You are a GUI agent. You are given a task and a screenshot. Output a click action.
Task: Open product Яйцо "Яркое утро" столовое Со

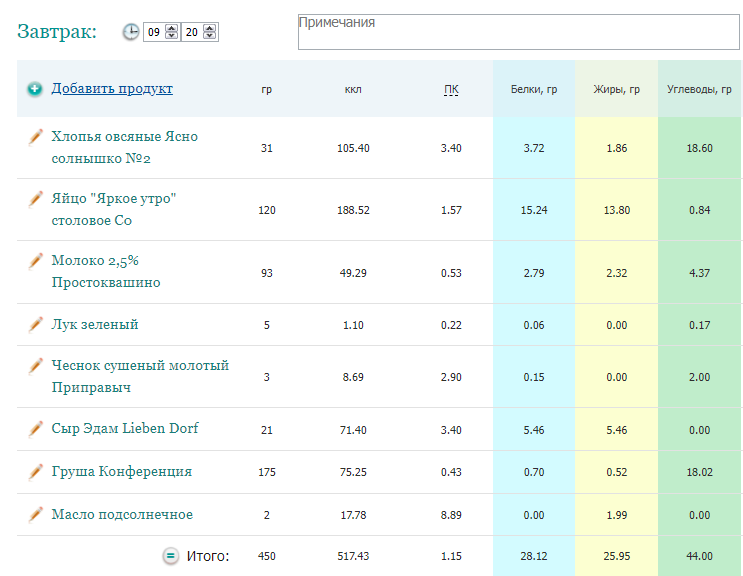(x=114, y=209)
